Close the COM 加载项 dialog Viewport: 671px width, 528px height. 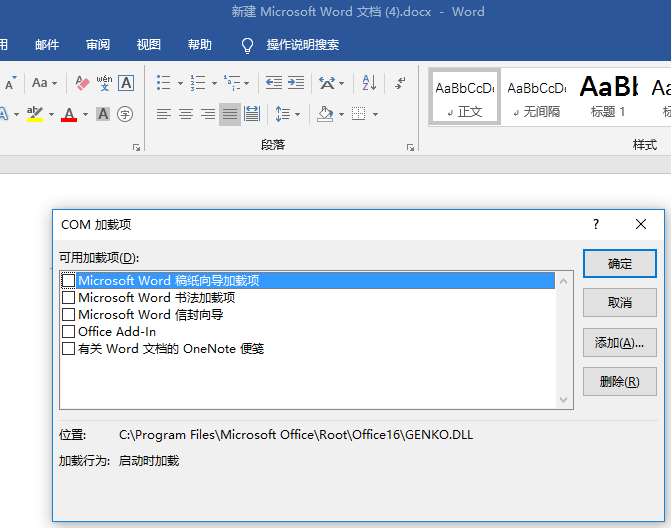[x=641, y=224]
